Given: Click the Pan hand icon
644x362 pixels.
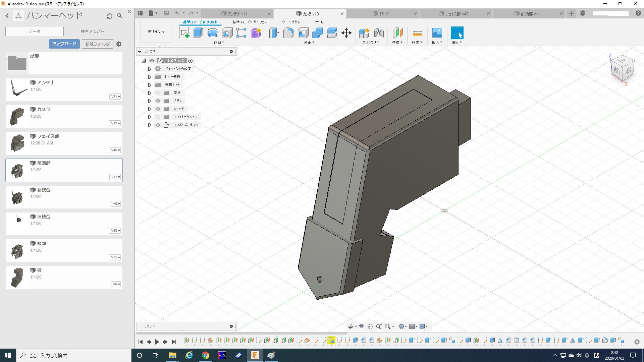Looking at the screenshot, I should pyautogui.click(x=370, y=326).
